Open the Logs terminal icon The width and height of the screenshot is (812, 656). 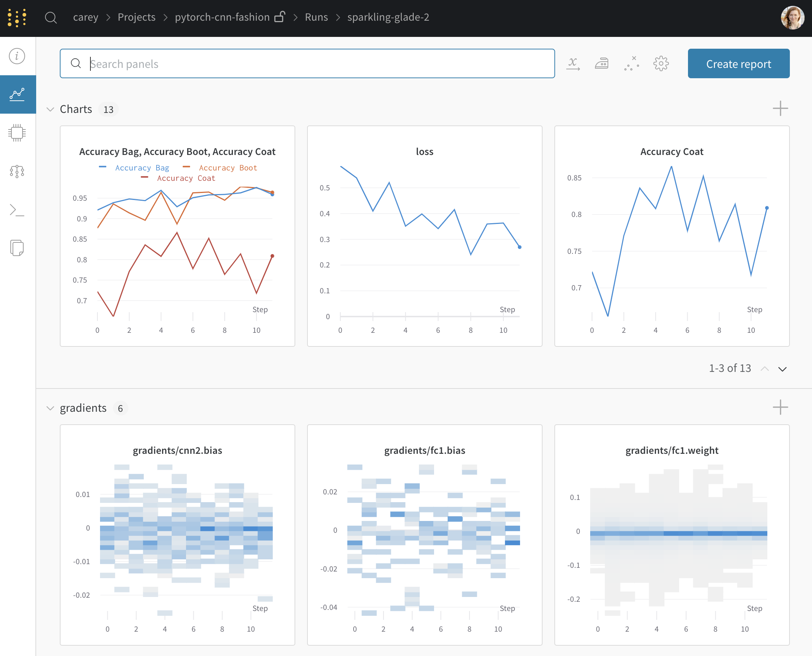(17, 210)
